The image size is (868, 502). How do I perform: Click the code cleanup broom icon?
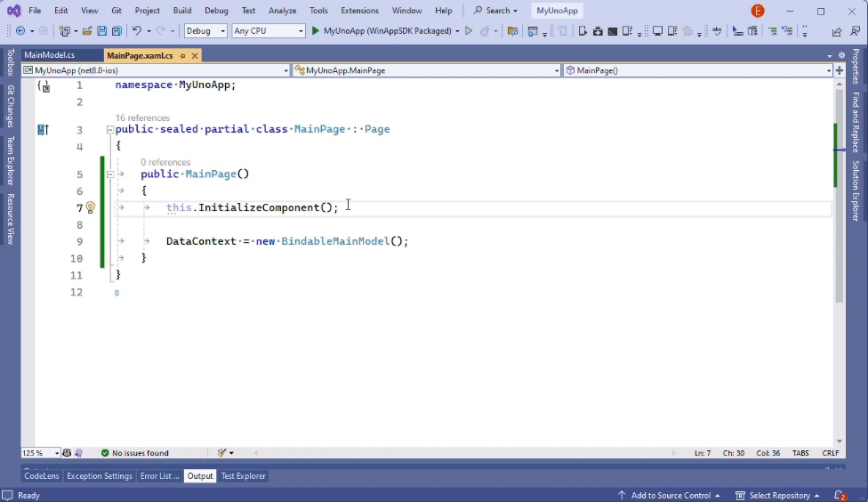(x=222, y=453)
